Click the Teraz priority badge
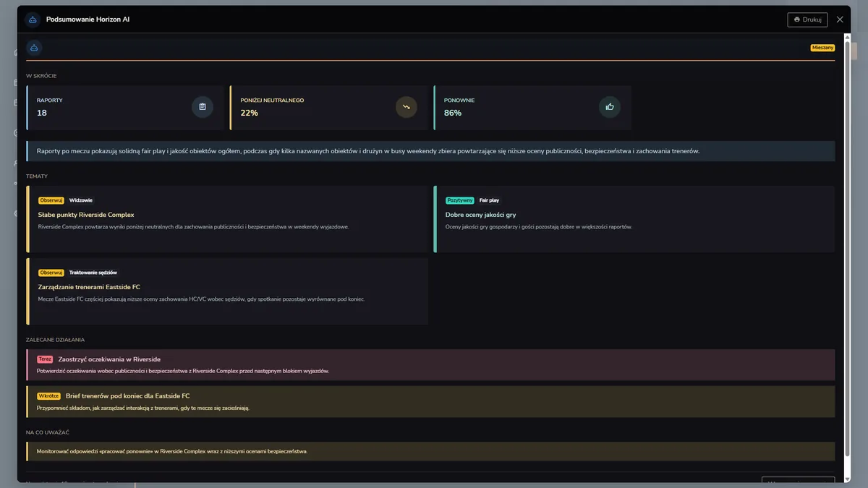The width and height of the screenshot is (868, 488). 46,359
